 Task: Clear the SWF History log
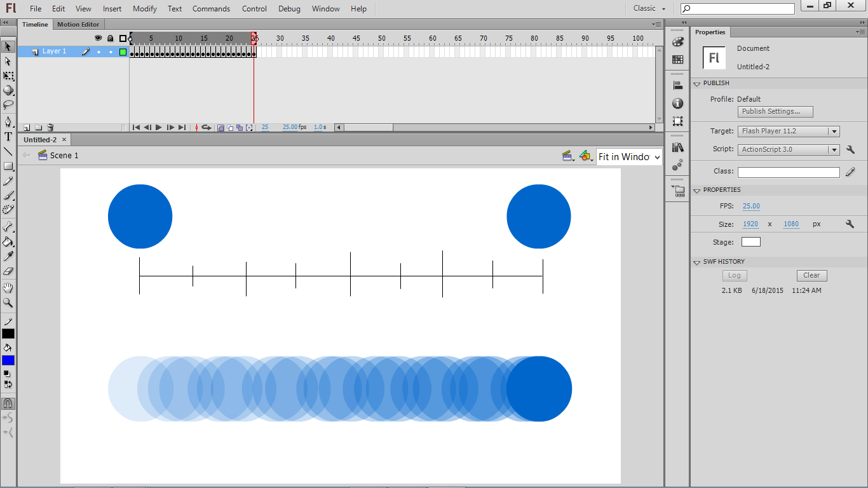(x=811, y=275)
